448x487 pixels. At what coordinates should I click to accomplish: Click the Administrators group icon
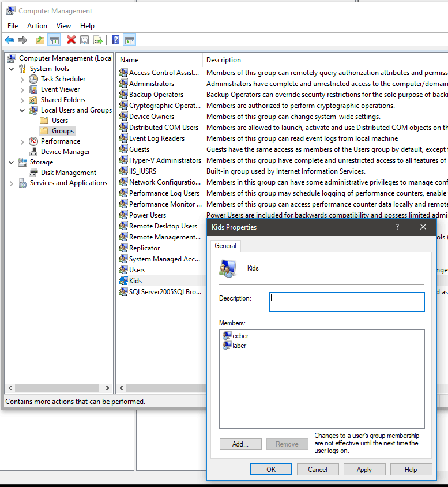click(123, 83)
